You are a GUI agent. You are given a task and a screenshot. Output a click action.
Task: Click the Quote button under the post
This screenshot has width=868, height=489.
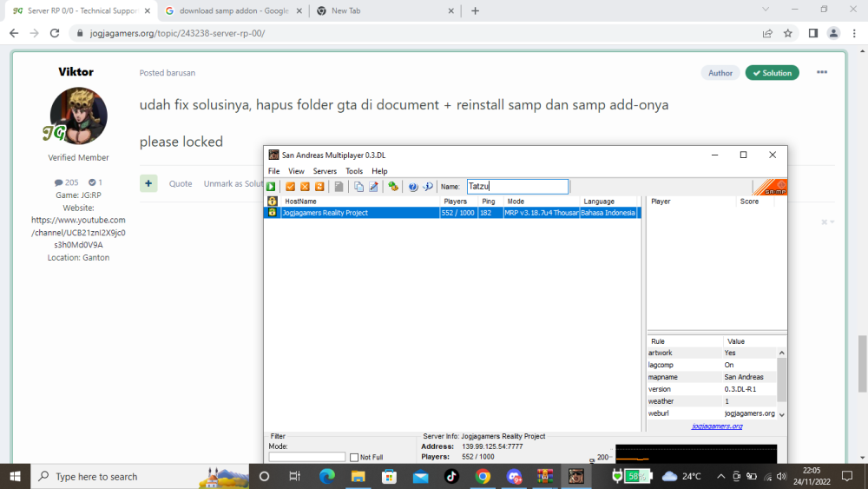tap(181, 183)
